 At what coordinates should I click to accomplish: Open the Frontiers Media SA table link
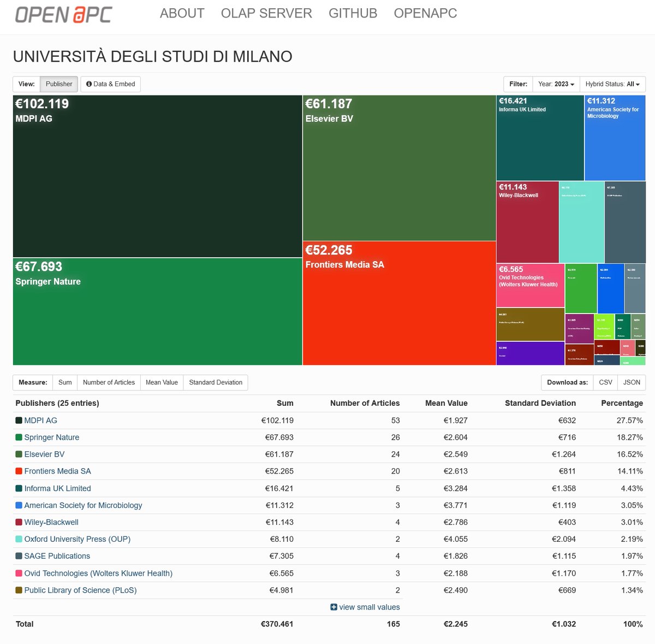coord(57,471)
